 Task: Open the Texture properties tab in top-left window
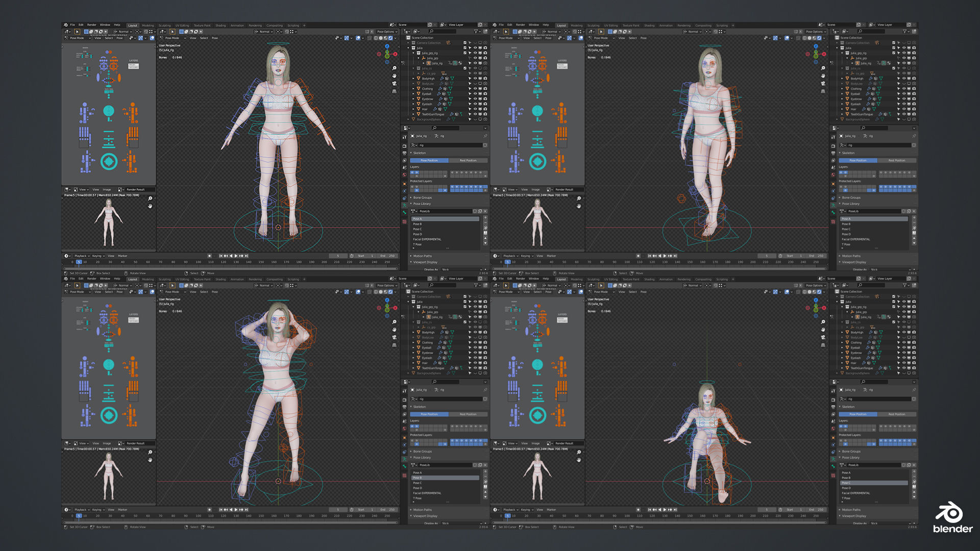[x=404, y=221]
